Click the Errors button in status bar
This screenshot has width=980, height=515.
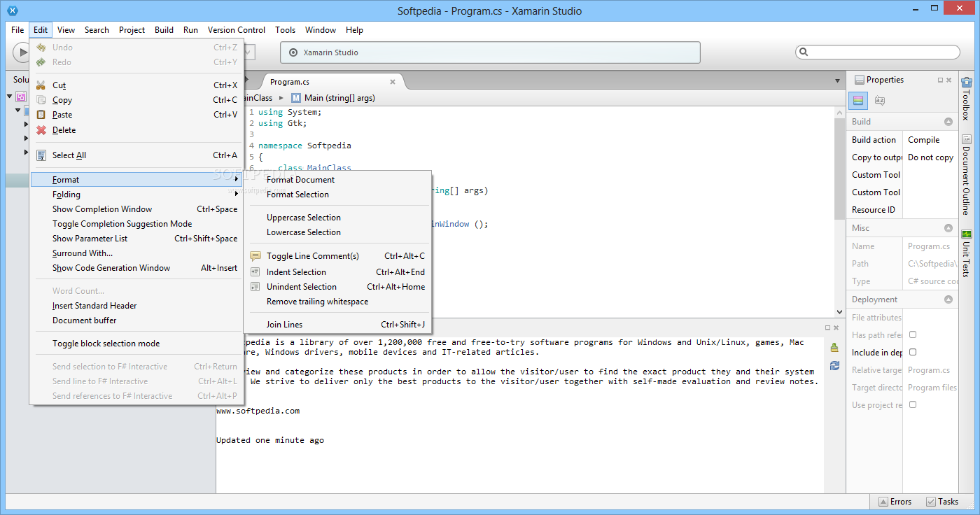pos(895,502)
